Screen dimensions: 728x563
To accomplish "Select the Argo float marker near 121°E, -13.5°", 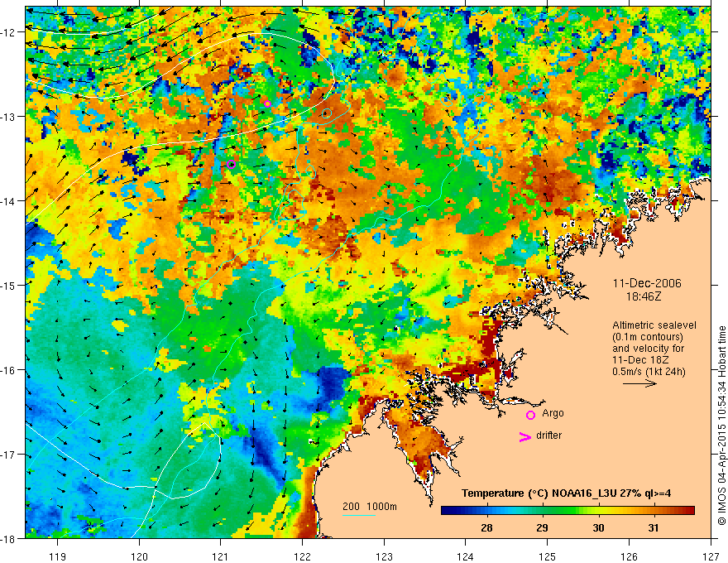I will pyautogui.click(x=232, y=164).
